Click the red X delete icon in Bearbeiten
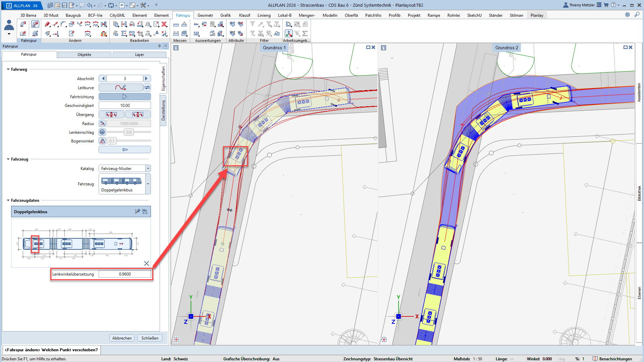The image size is (644, 362). [164, 24]
